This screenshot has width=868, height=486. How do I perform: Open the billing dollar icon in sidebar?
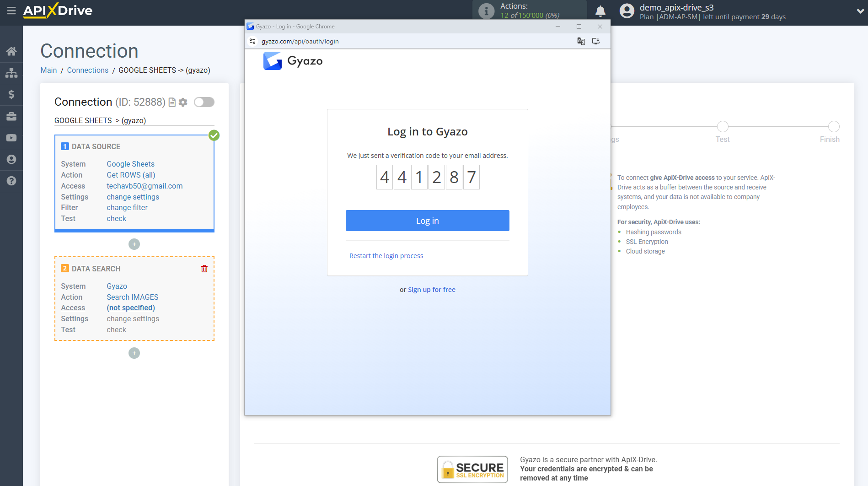pos(11,94)
